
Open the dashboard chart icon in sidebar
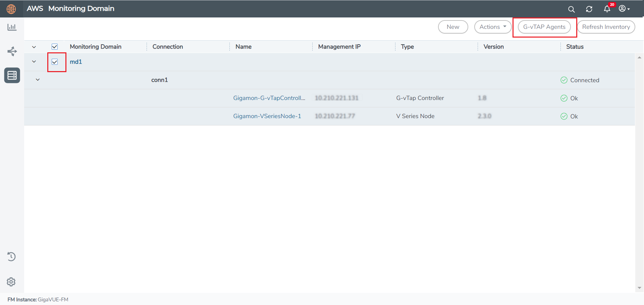[x=12, y=27]
